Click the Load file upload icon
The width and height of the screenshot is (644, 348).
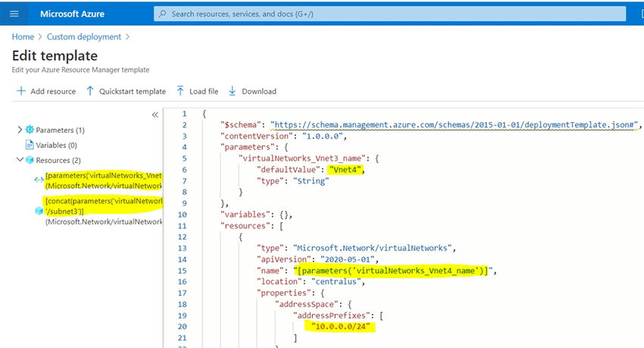pyautogui.click(x=180, y=91)
